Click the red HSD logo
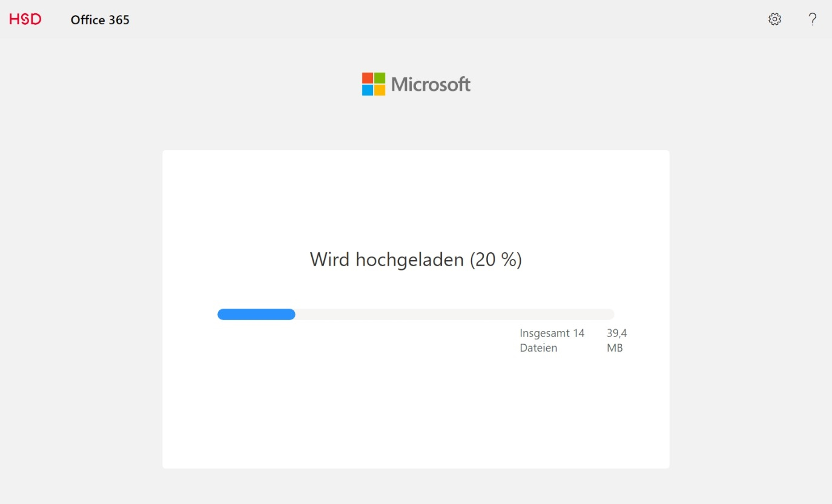Image resolution: width=832 pixels, height=504 pixels. 25,19
